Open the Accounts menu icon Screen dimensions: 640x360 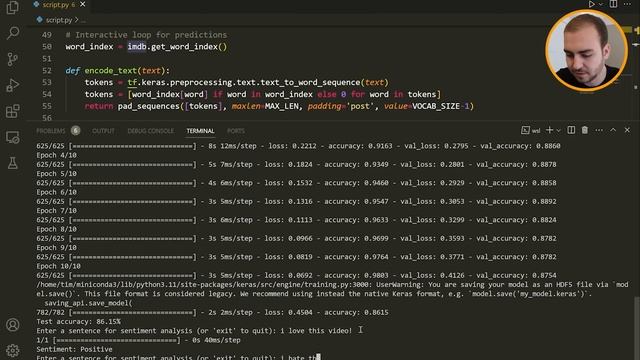click(x=13, y=324)
